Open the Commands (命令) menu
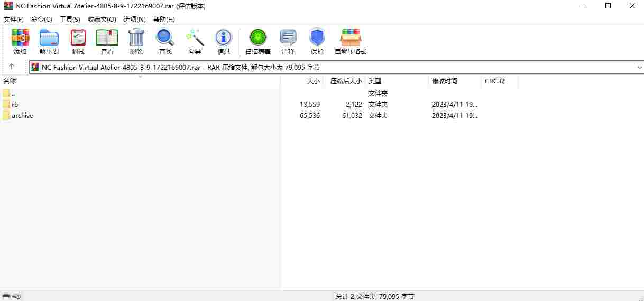The width and height of the screenshot is (644, 301). tap(42, 19)
